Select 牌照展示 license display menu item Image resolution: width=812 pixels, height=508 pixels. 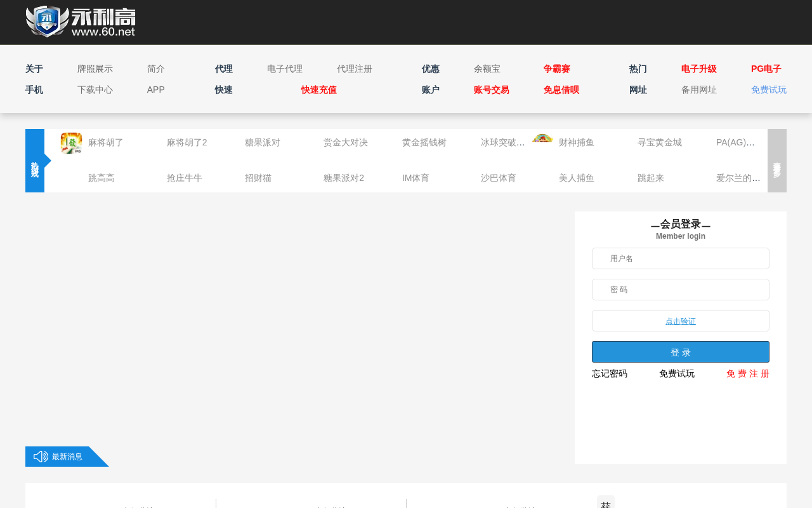[x=95, y=69]
